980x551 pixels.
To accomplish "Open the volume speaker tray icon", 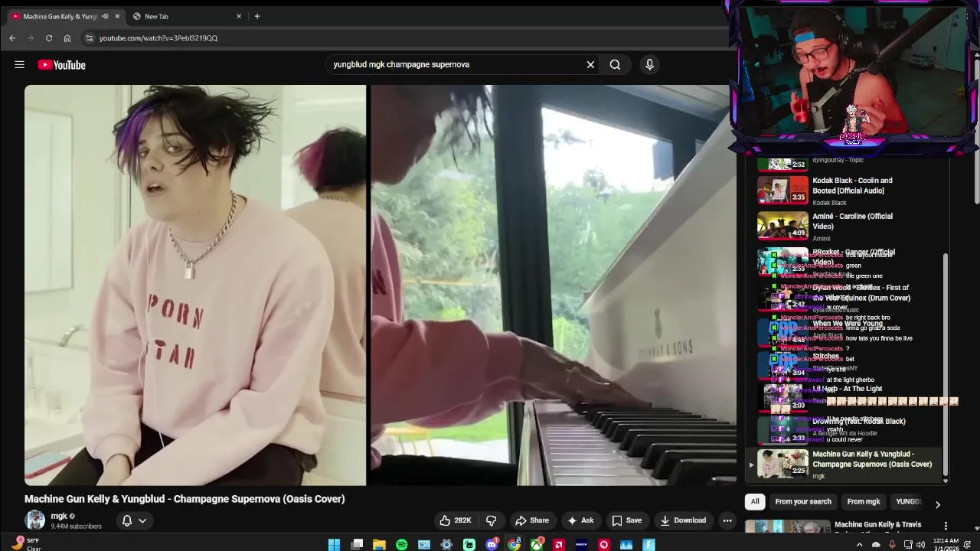I will point(920,545).
